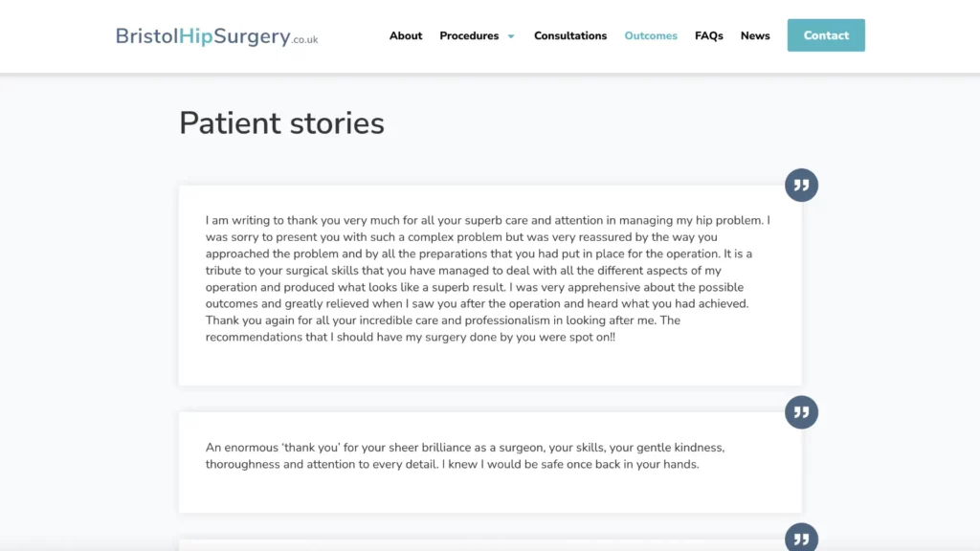
Task: Expand the Procedures dropdown arrow
Action: point(511,36)
